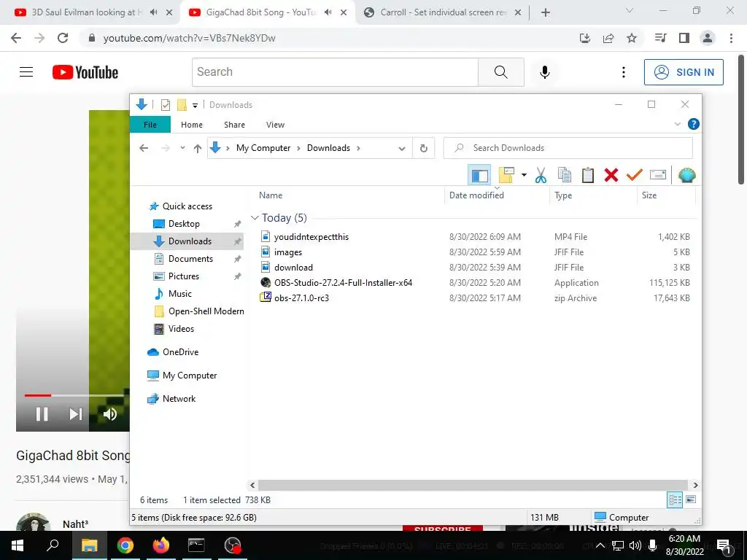Screen dimensions: 747x560
Task: Open the File menu tab
Action: [150, 125]
